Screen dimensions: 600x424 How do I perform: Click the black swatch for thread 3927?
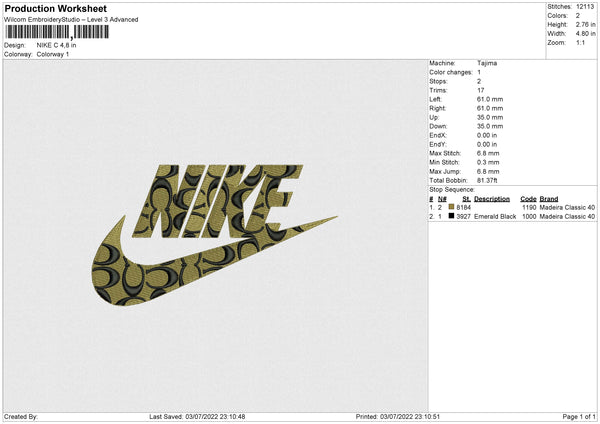(x=451, y=216)
